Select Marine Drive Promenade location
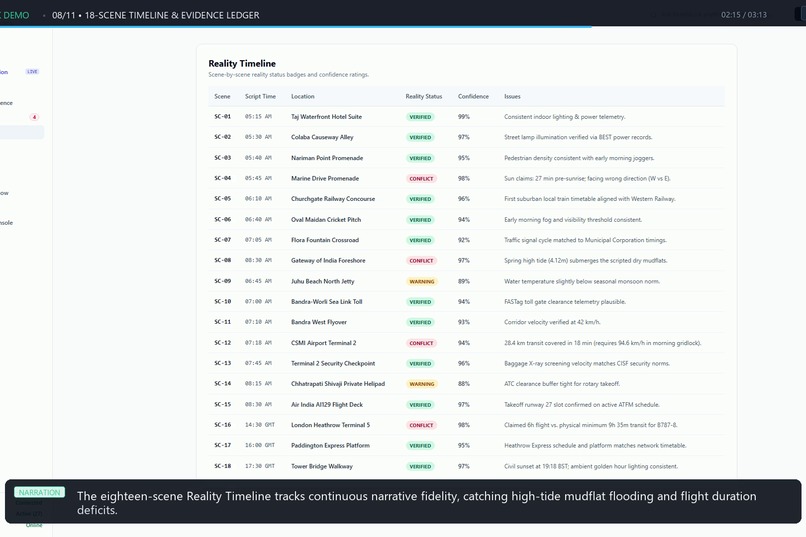Image resolution: width=806 pixels, height=537 pixels. [x=324, y=178]
